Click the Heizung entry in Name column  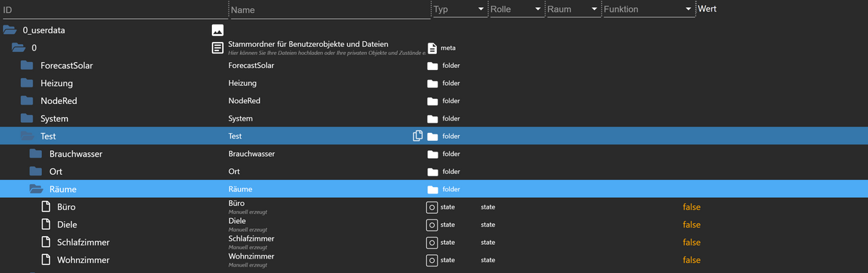pyautogui.click(x=243, y=83)
